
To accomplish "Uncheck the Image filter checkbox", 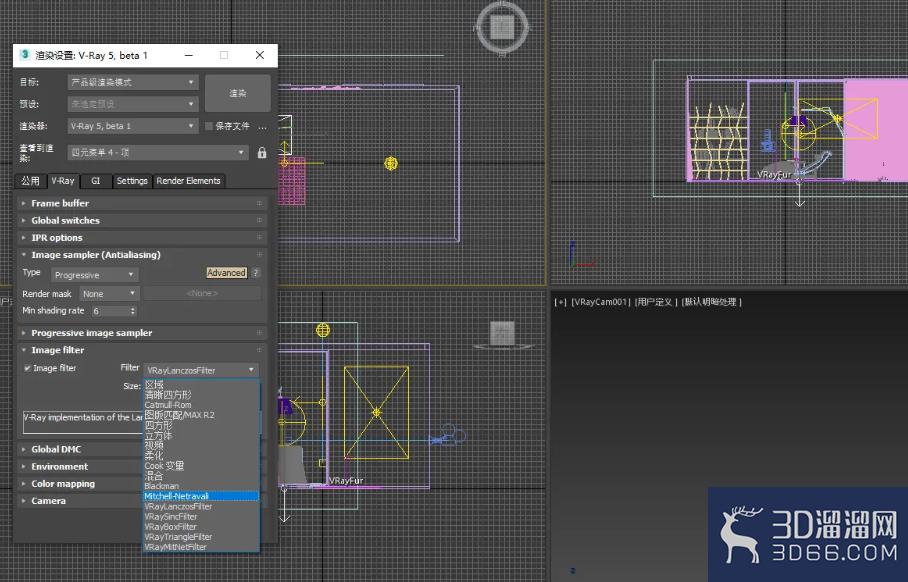I will (x=27, y=368).
